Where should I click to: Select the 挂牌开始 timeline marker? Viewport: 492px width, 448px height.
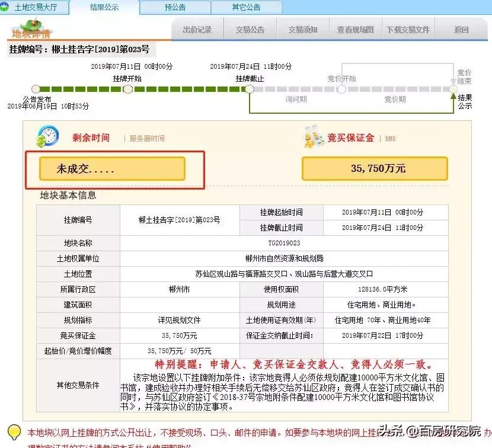click(x=127, y=89)
